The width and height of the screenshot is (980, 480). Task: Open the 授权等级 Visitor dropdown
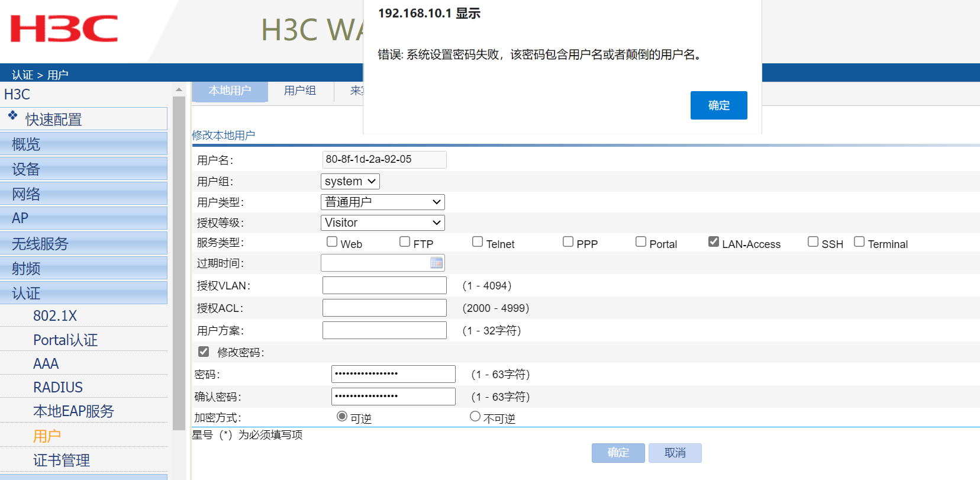(383, 223)
